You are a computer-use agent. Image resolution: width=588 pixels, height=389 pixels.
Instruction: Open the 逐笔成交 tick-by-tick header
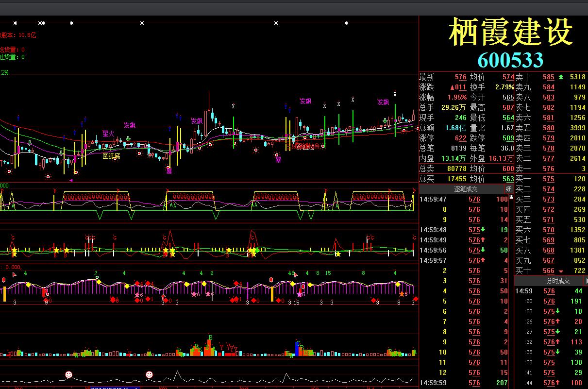[x=466, y=189]
